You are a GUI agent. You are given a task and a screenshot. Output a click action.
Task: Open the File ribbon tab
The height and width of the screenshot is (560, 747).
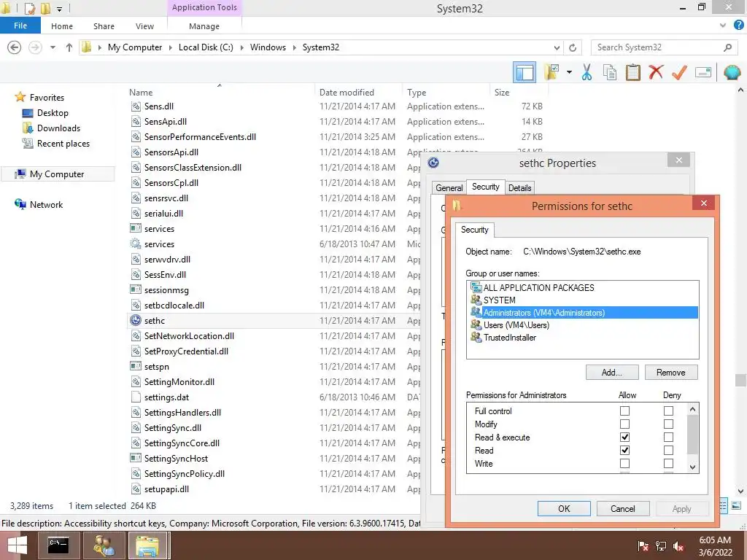(x=20, y=26)
